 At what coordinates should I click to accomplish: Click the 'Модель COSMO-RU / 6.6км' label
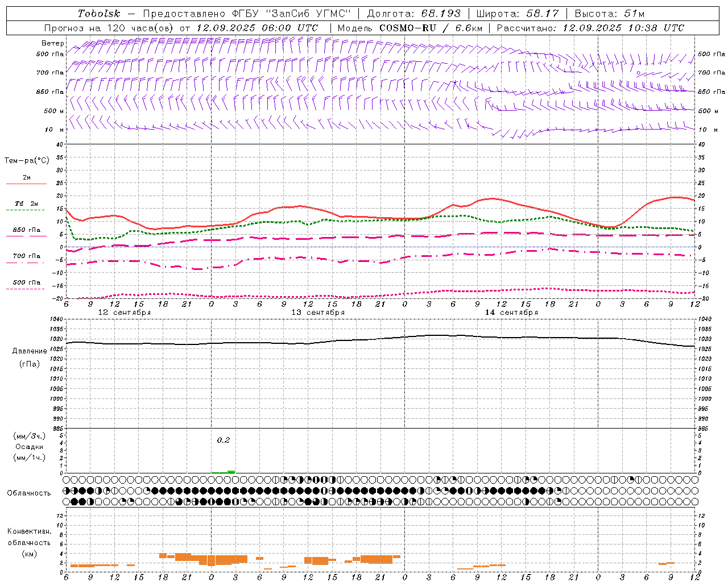[410, 28]
